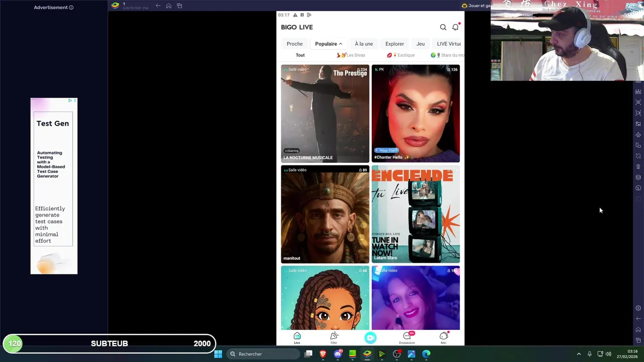Viewport: 644px width, 362px height.
Task: Open BlueStacks sidebar settings gear
Action: 638,308
